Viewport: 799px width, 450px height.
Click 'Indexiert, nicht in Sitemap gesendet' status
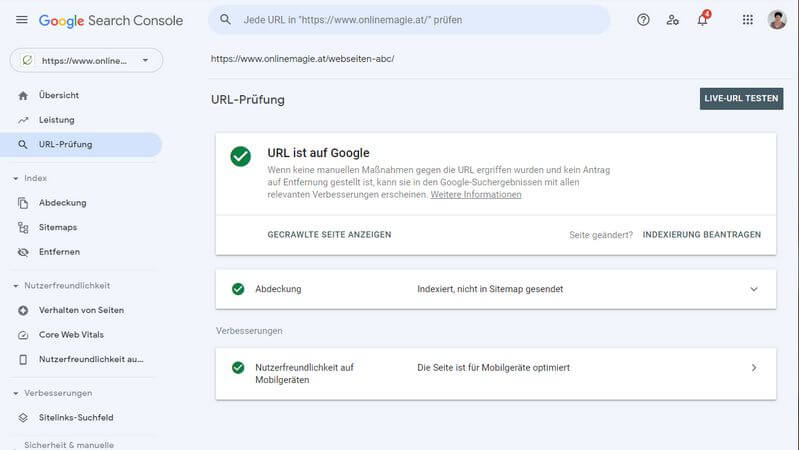490,289
